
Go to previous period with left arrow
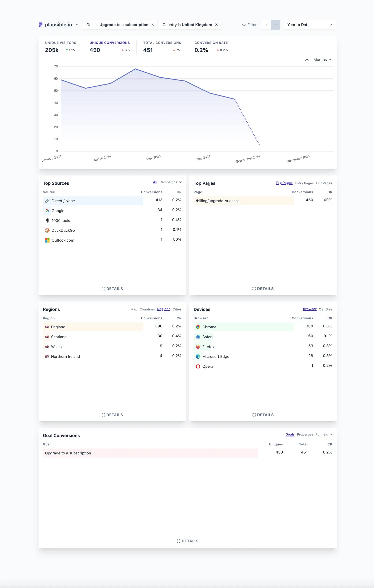click(x=266, y=25)
